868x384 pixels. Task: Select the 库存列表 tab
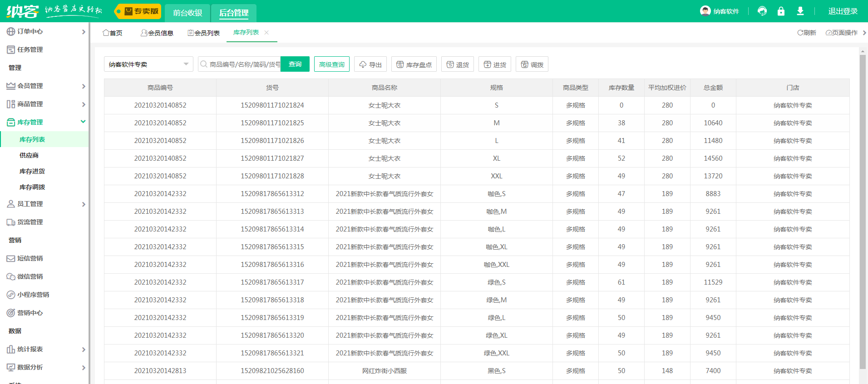click(x=246, y=32)
